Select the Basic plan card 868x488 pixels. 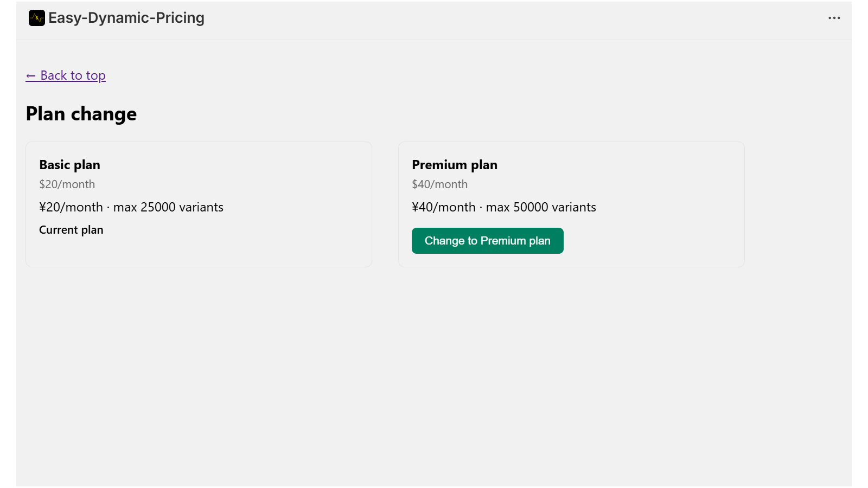point(199,204)
